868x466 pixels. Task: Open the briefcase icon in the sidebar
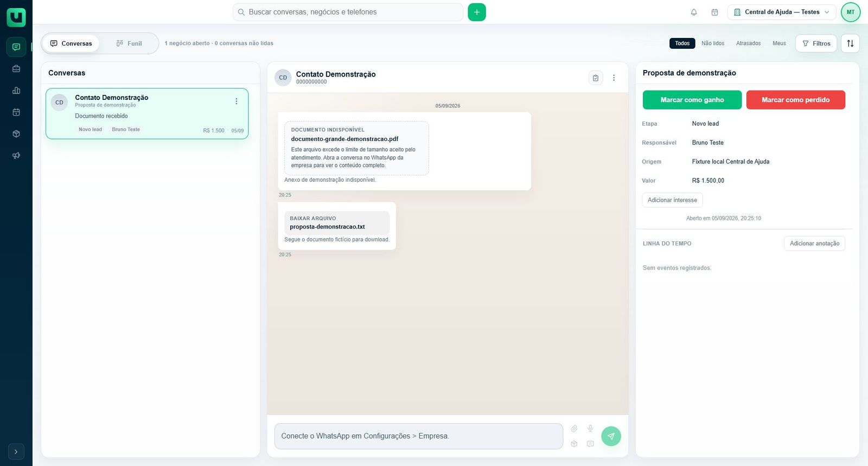click(16, 69)
